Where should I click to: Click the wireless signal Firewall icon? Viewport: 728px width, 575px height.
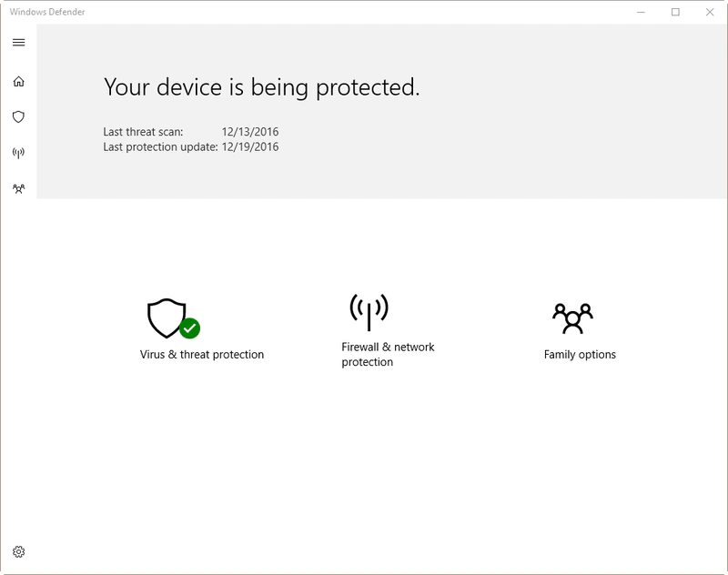click(368, 310)
